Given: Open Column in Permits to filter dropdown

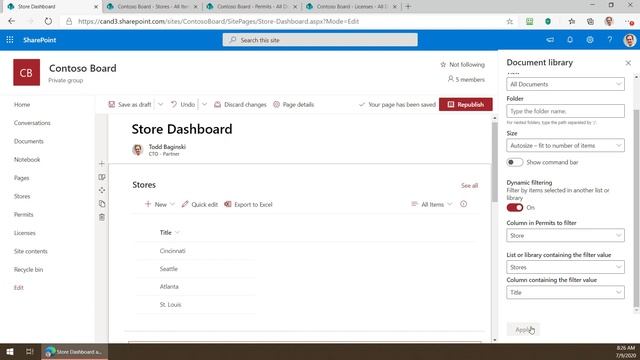Looking at the screenshot, I should (565, 236).
